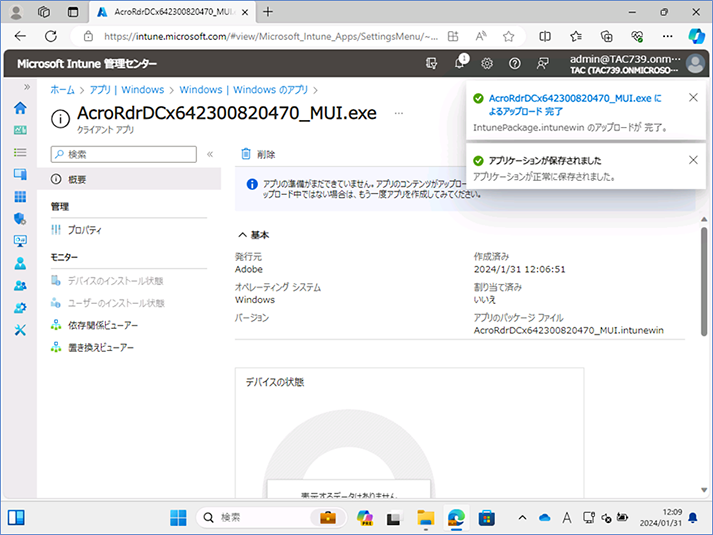Open portal settings gear icon
The height and width of the screenshot is (535, 713).
click(x=487, y=63)
